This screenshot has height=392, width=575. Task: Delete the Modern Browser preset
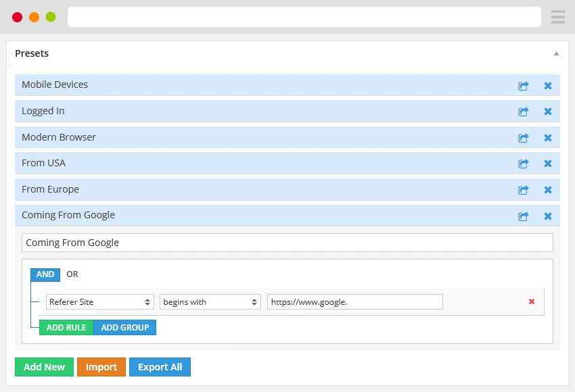(548, 138)
